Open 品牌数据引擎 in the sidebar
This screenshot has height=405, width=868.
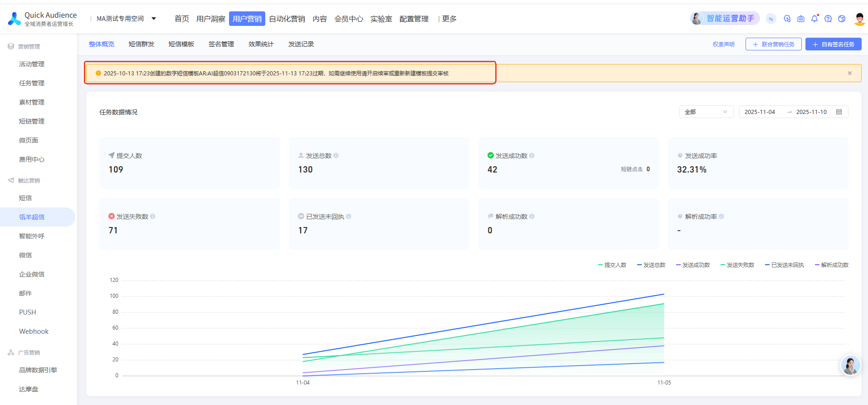tap(38, 370)
